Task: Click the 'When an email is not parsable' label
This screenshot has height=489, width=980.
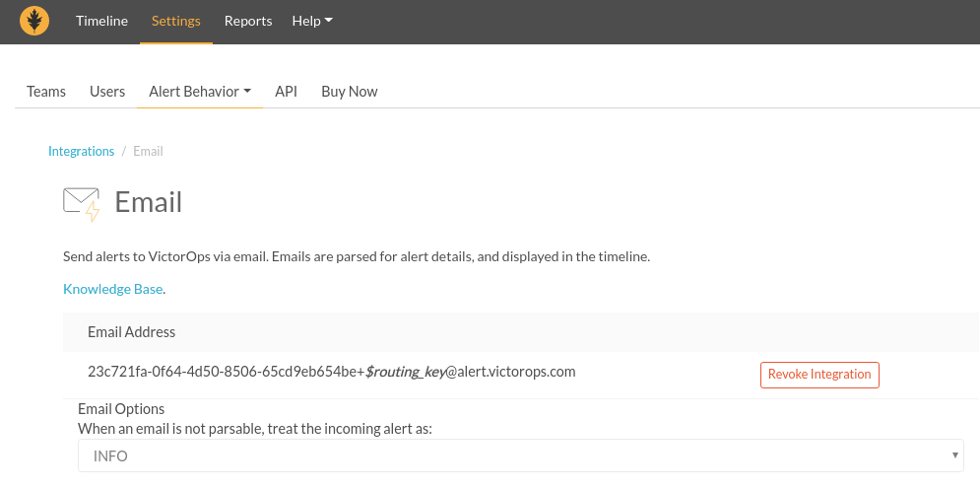Action: (255, 429)
